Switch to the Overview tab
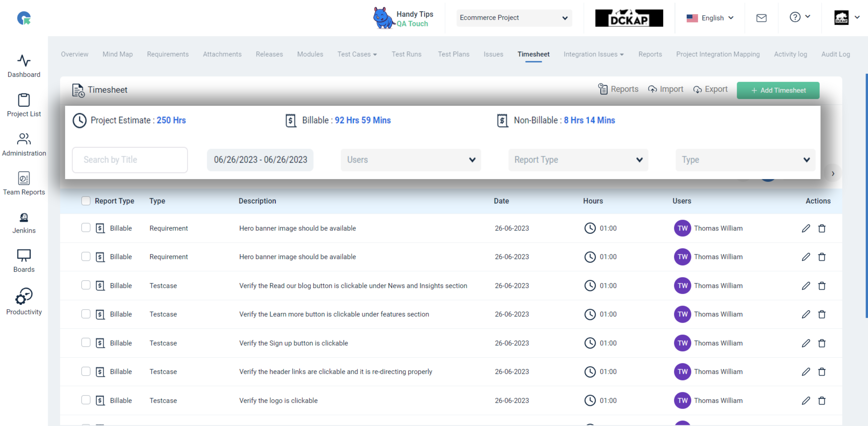This screenshot has height=426, width=868. pos(74,54)
